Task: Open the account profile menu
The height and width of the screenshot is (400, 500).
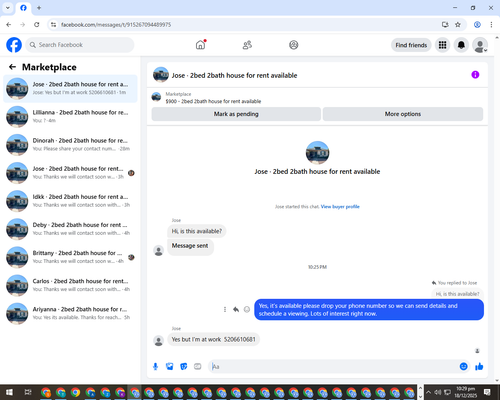Action: 480,45
